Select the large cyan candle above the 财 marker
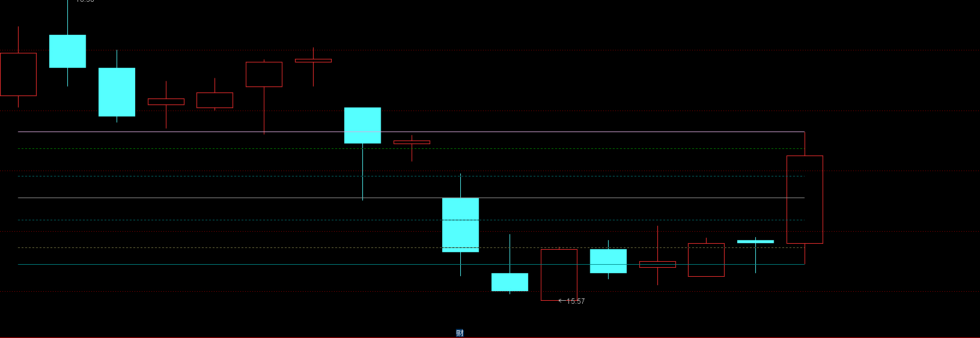This screenshot has width=980, height=338. 460,225
